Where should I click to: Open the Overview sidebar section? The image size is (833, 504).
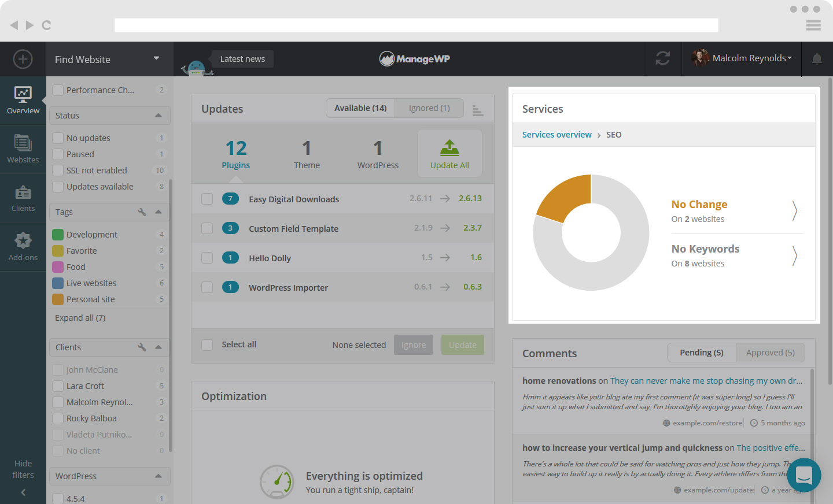23,101
